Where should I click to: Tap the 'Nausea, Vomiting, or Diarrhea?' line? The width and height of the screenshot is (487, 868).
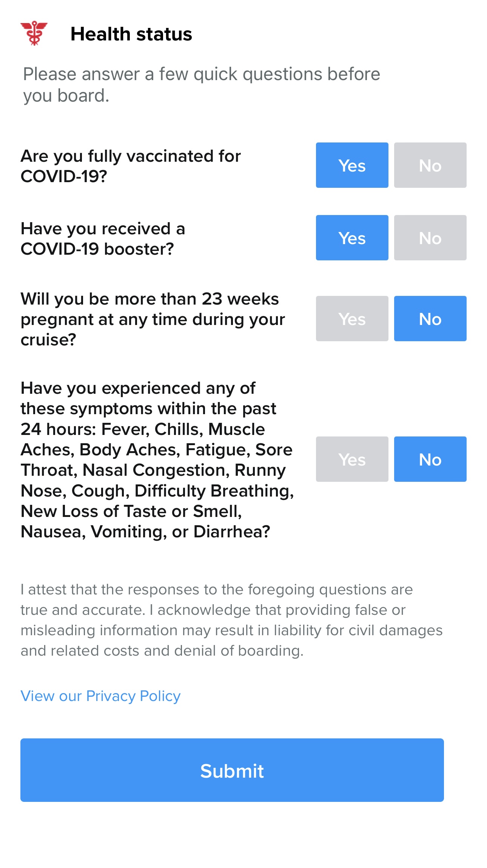(x=145, y=532)
